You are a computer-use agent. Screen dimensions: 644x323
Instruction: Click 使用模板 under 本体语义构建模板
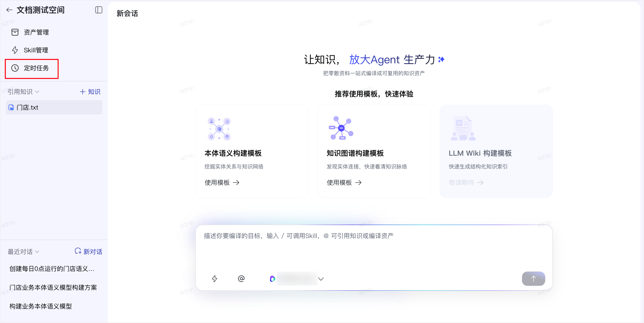point(222,182)
